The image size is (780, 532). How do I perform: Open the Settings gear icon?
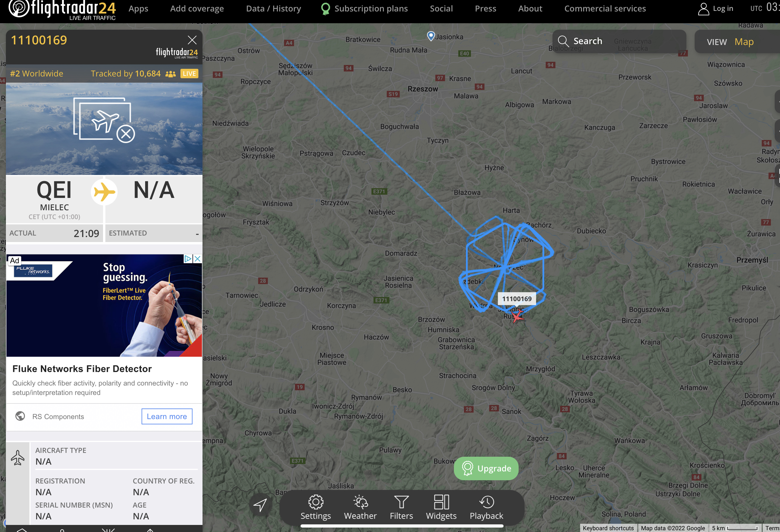tap(316, 502)
